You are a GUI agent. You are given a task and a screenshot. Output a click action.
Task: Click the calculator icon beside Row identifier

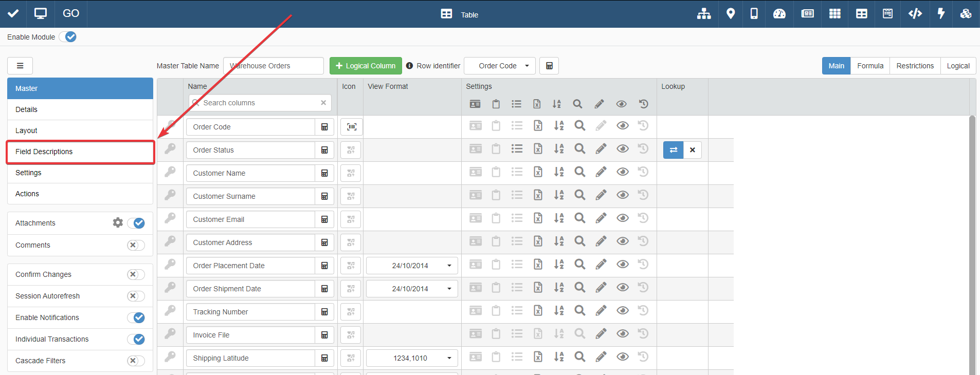click(x=549, y=66)
